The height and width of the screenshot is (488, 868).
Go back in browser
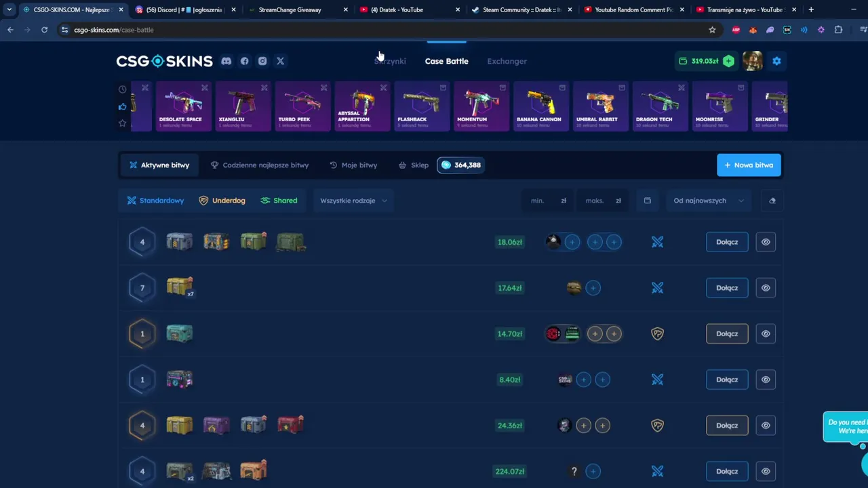coord(10,30)
